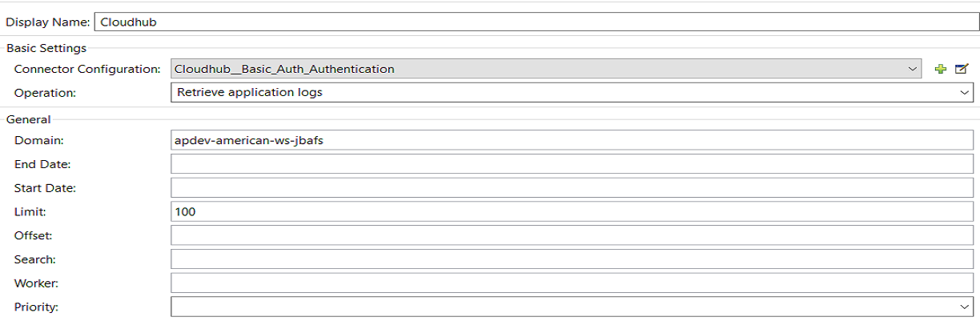Click the Limit field containing 100

pyautogui.click(x=572, y=211)
